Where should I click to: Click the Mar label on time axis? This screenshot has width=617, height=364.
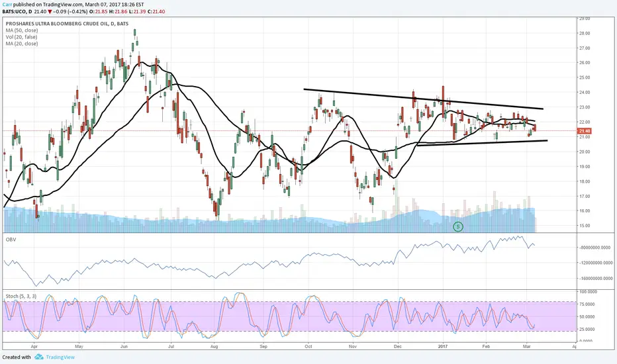point(527,347)
